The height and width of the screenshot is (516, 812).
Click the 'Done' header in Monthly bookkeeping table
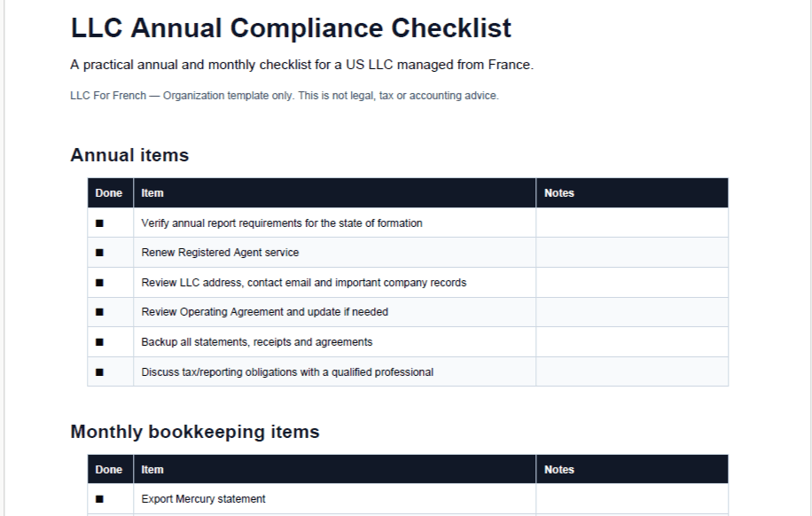coord(109,470)
